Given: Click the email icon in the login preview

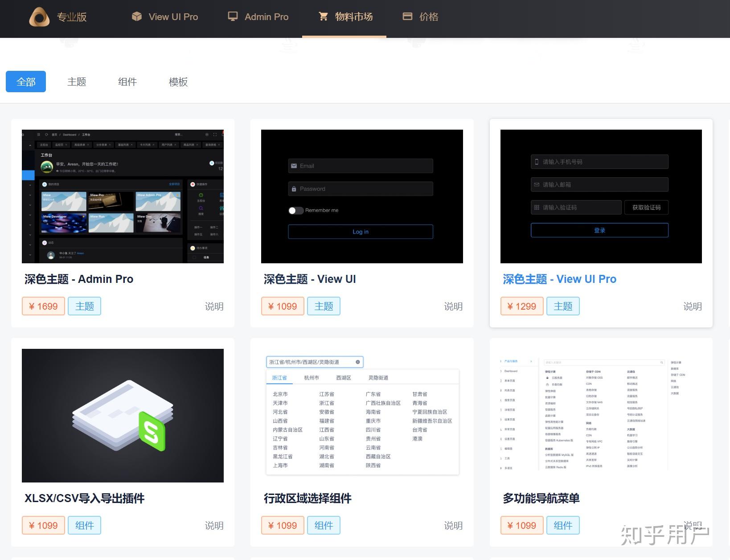Looking at the screenshot, I should [x=294, y=166].
